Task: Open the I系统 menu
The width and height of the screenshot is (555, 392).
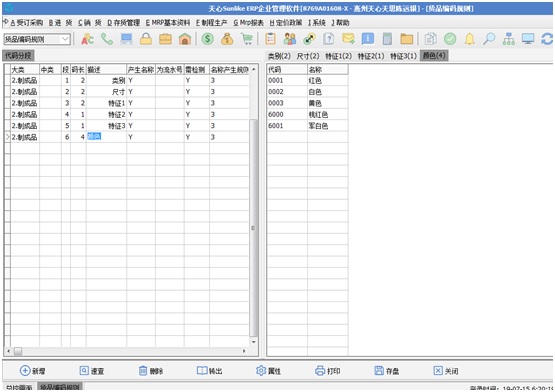Action: click(x=317, y=23)
